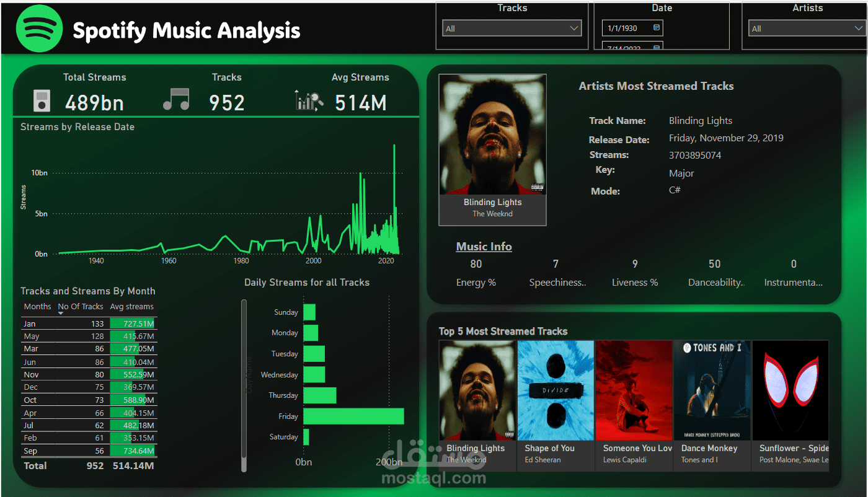Open the Tracks filter dropdown

point(512,29)
